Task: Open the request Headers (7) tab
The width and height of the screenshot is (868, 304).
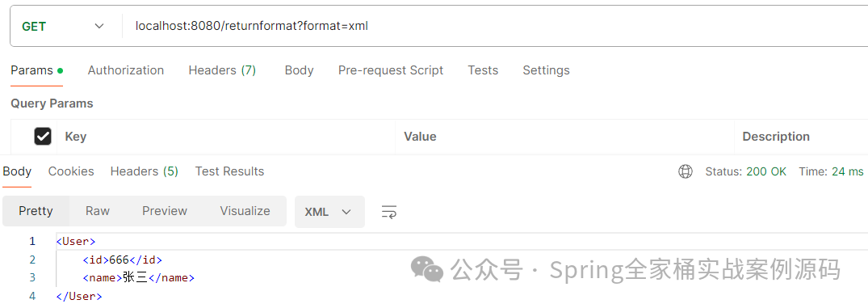Action: pos(222,70)
